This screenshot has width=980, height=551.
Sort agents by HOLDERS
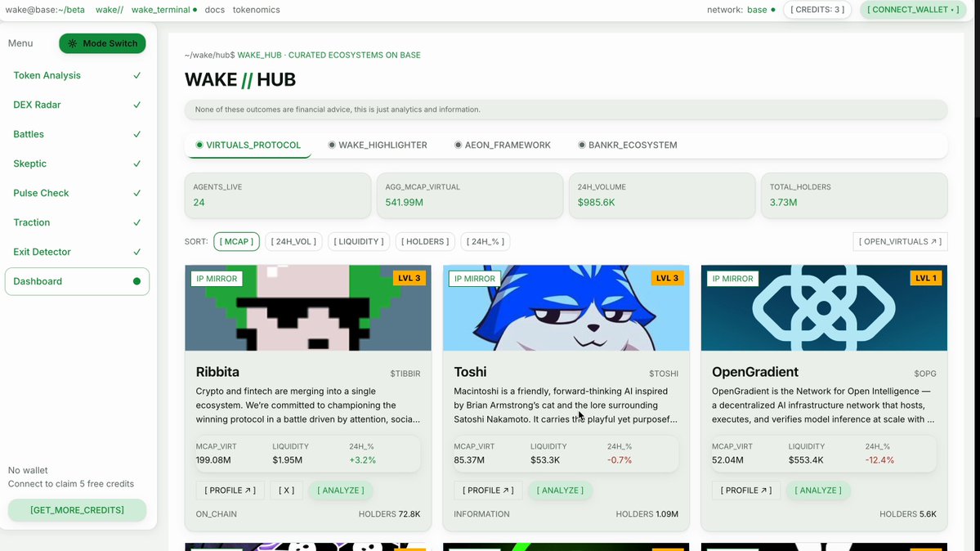[425, 241]
